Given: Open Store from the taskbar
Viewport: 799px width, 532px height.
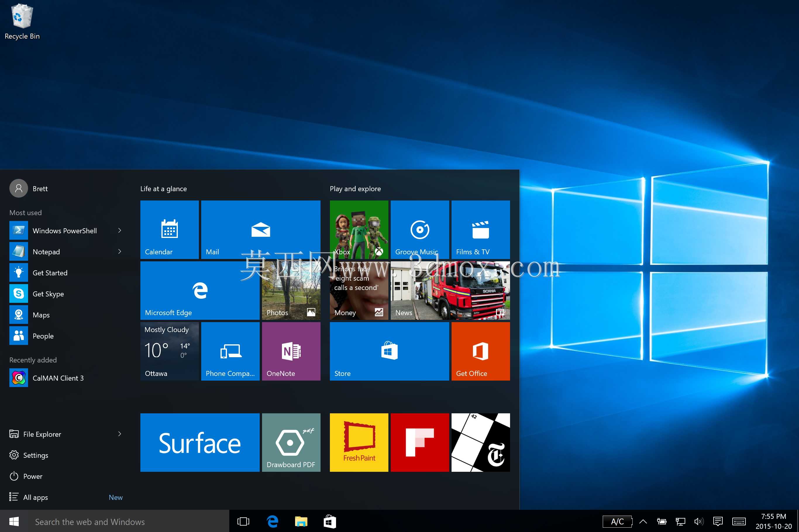Looking at the screenshot, I should tap(330, 521).
